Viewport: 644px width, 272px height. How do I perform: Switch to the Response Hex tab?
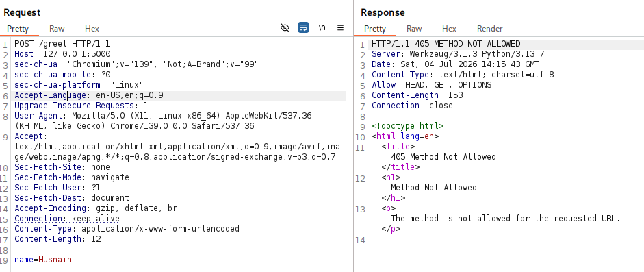point(450,29)
